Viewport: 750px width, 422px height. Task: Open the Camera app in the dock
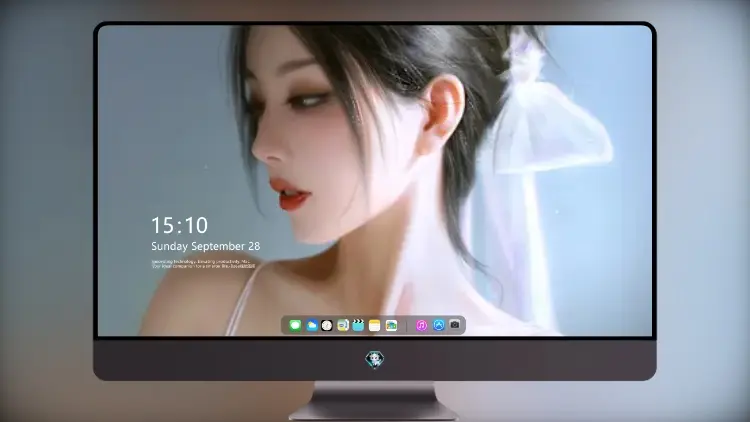click(455, 325)
